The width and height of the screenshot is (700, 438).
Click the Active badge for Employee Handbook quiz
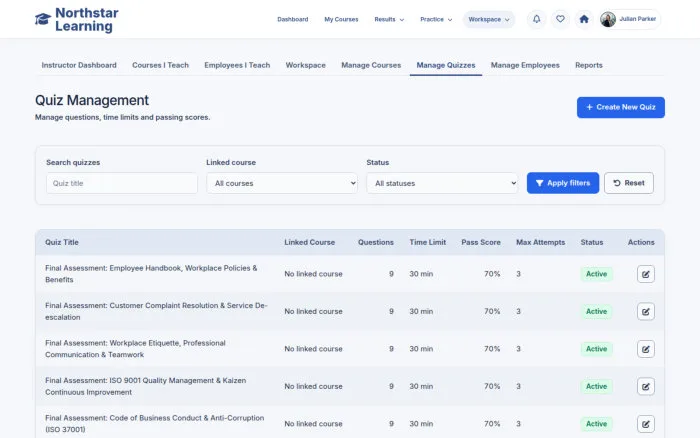click(x=596, y=274)
